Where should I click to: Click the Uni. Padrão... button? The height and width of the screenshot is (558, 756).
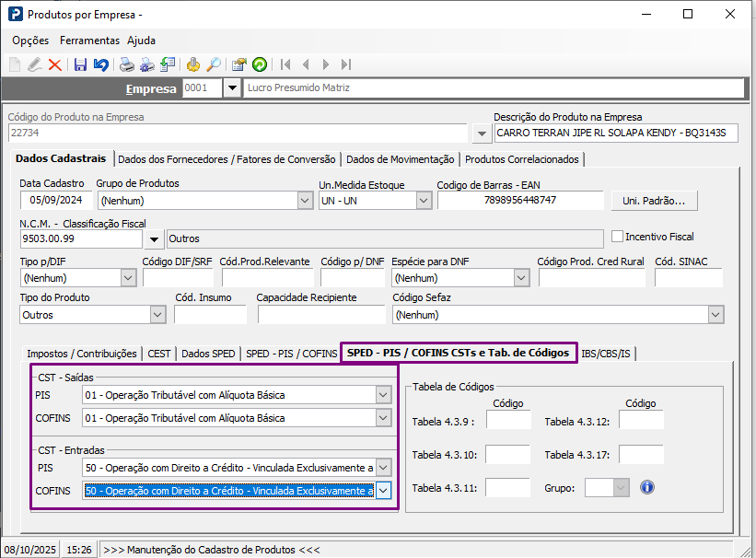pyautogui.click(x=653, y=201)
